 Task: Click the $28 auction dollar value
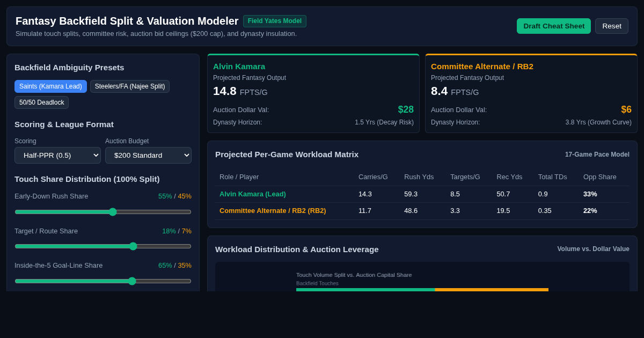[406, 109]
